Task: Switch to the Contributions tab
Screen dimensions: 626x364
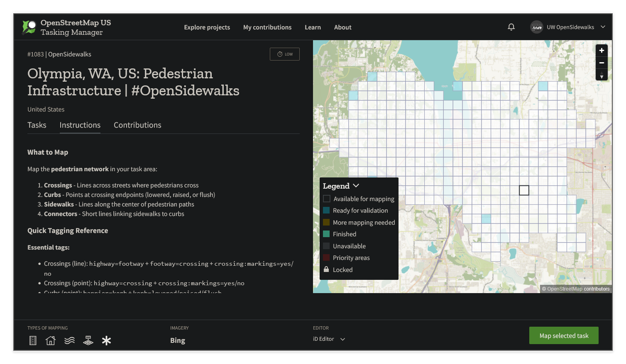Action: pyautogui.click(x=137, y=125)
